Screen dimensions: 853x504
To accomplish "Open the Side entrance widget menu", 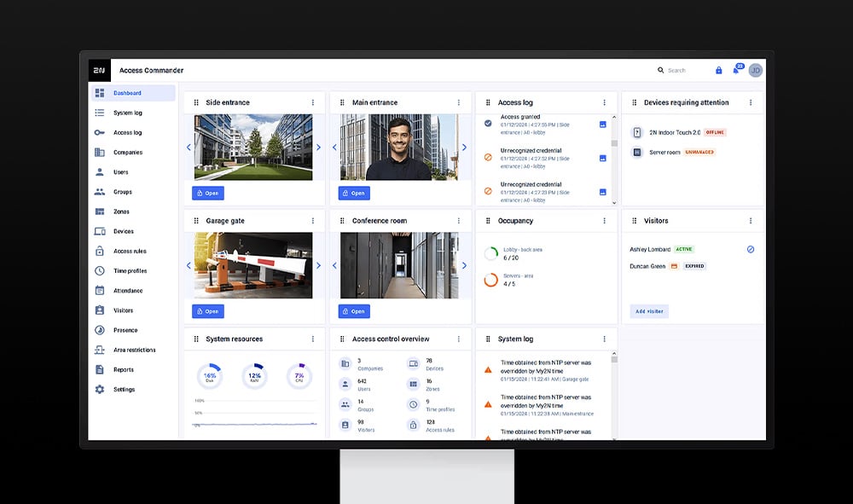I will 313,101.
